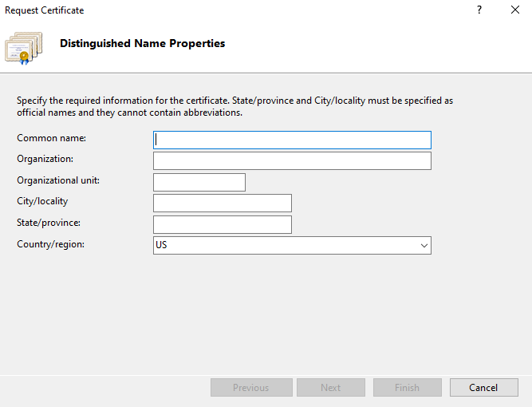
Task: Focus the Common name text field
Action: click(x=292, y=140)
